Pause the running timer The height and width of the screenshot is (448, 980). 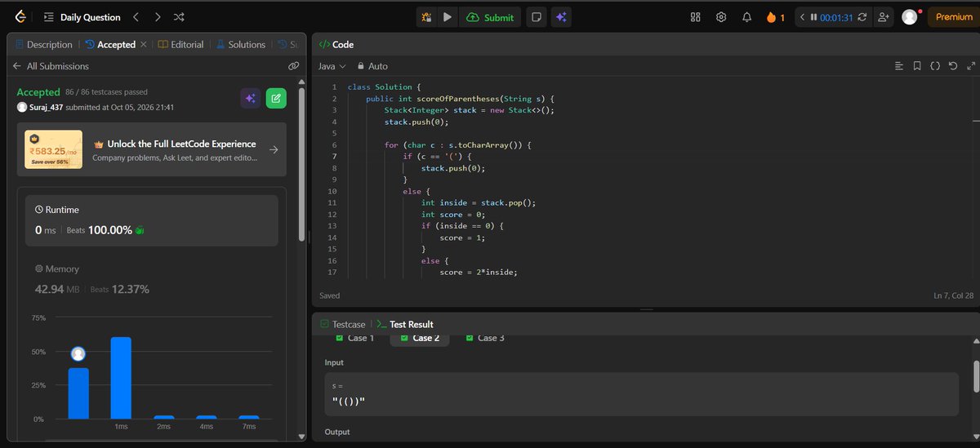[x=813, y=17]
